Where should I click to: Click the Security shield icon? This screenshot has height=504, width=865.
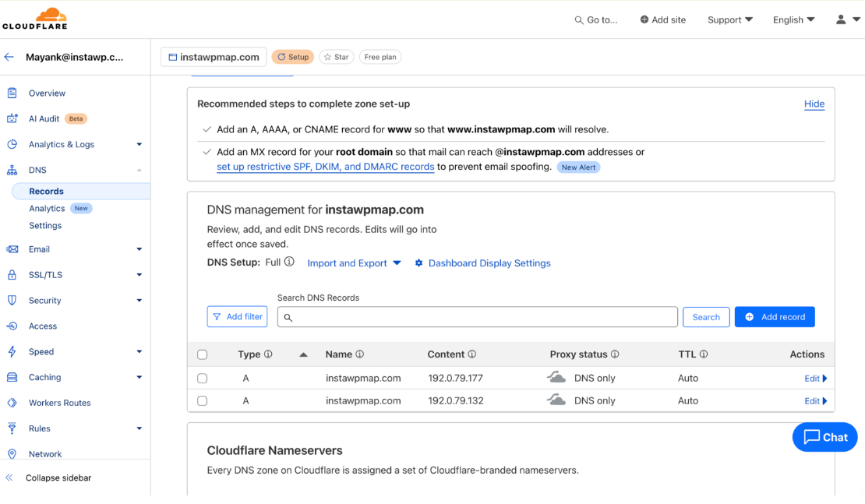(12, 300)
